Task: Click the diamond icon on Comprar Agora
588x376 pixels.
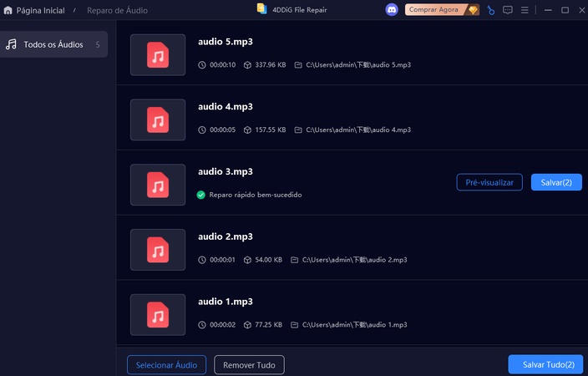Action: coord(473,10)
